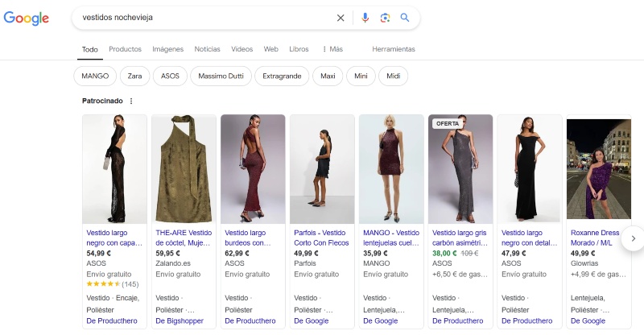The height and width of the screenshot is (335, 644).
Task: Click the '54,99 €' price
Action: (x=98, y=253)
